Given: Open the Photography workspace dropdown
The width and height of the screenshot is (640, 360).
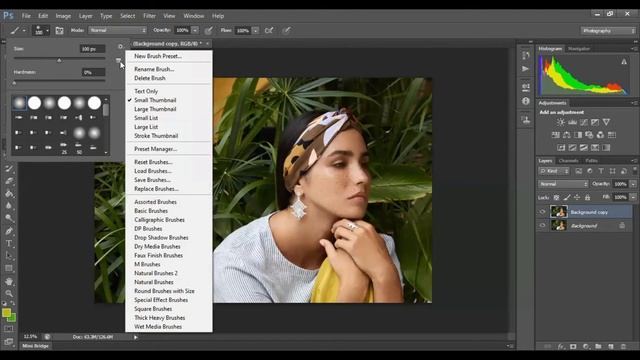Looking at the screenshot, I should tap(608, 31).
